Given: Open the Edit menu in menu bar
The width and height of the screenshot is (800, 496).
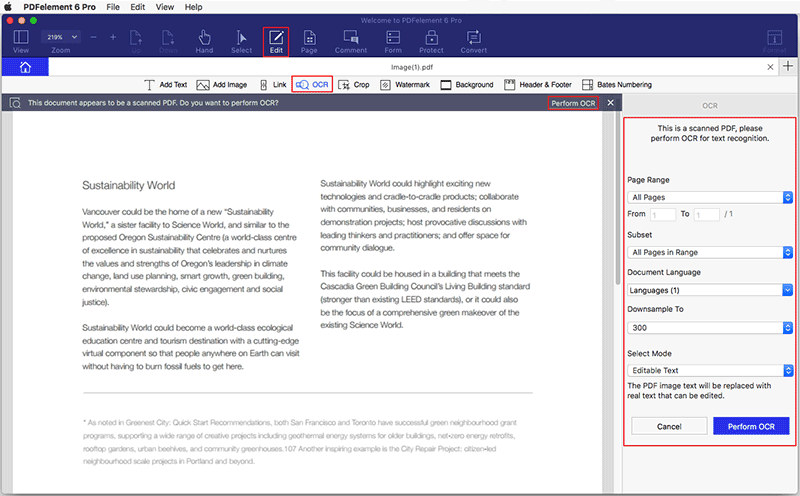Looking at the screenshot, I should [x=138, y=7].
